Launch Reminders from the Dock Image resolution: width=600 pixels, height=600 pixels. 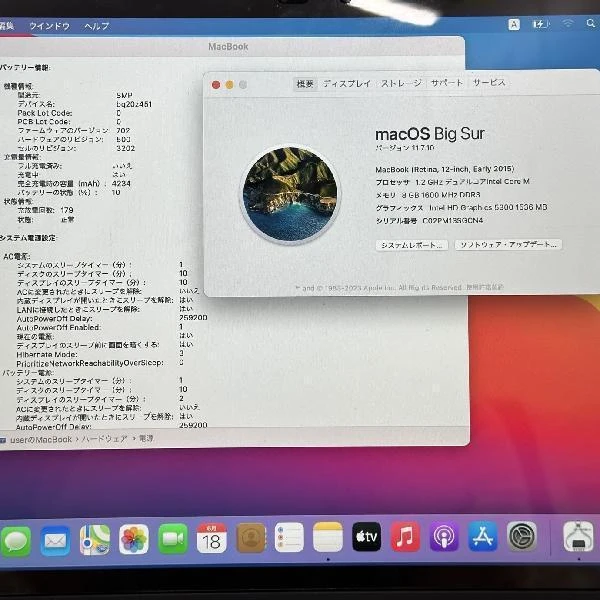(x=289, y=537)
